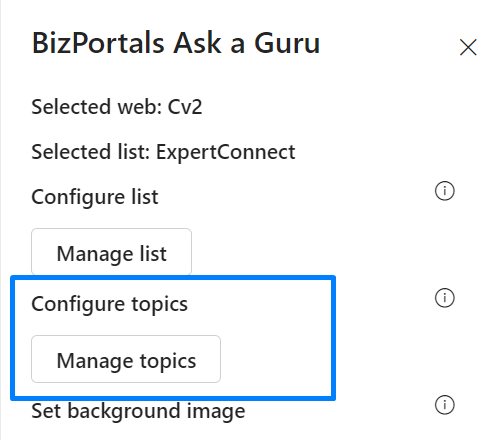Click the gray vertical divider of panel
This screenshot has height=440, width=485.
[x=1, y=220]
